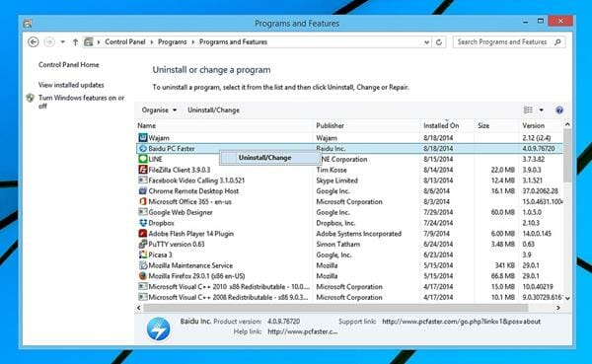592x364 pixels.
Task: Change view with the view icon
Action: pos(528,109)
